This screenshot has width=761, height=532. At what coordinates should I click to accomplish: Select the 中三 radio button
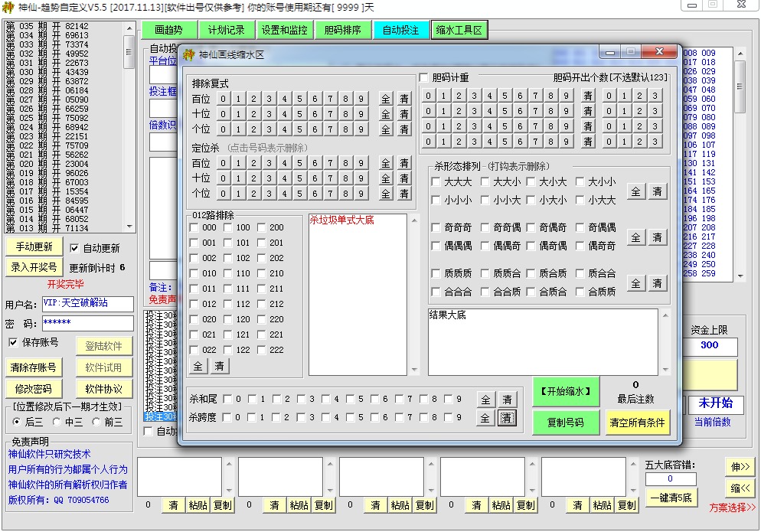57,422
